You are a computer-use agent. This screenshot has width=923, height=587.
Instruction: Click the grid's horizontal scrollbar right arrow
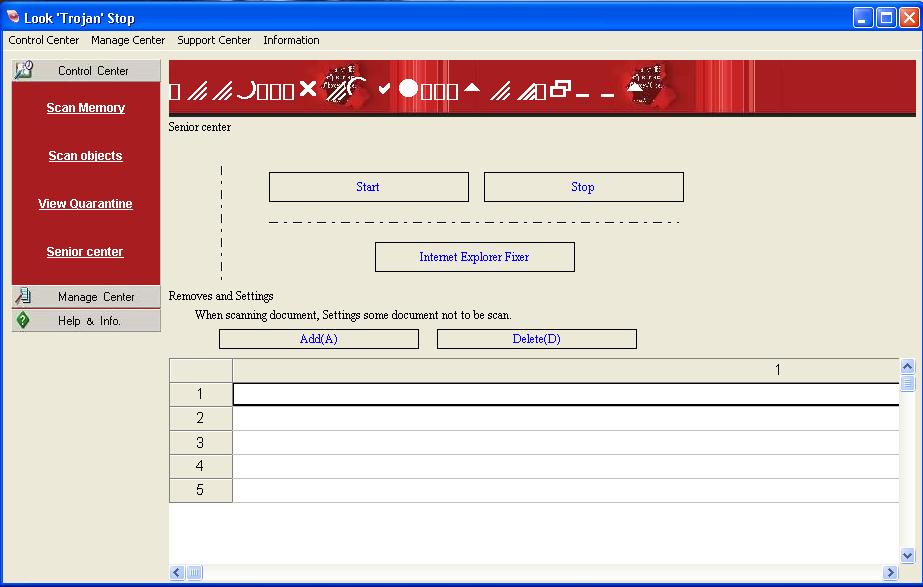(890, 572)
